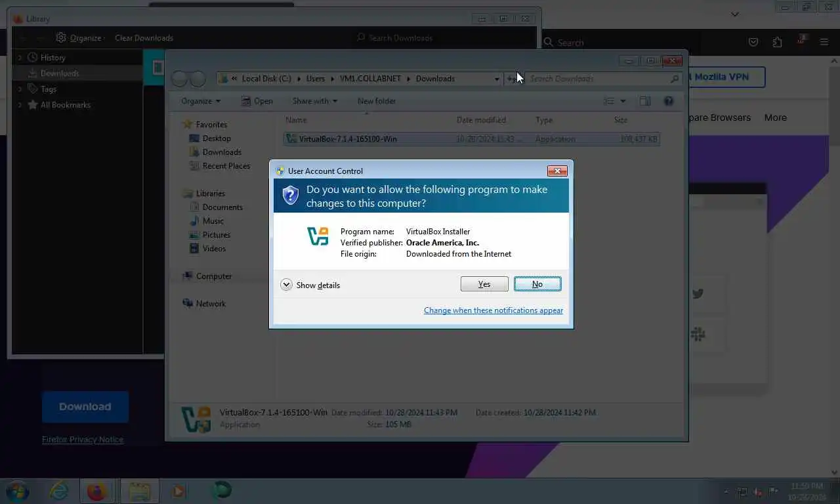The height and width of the screenshot is (504, 840).
Task: Click Yes in User Account Control dialog
Action: [x=484, y=284]
